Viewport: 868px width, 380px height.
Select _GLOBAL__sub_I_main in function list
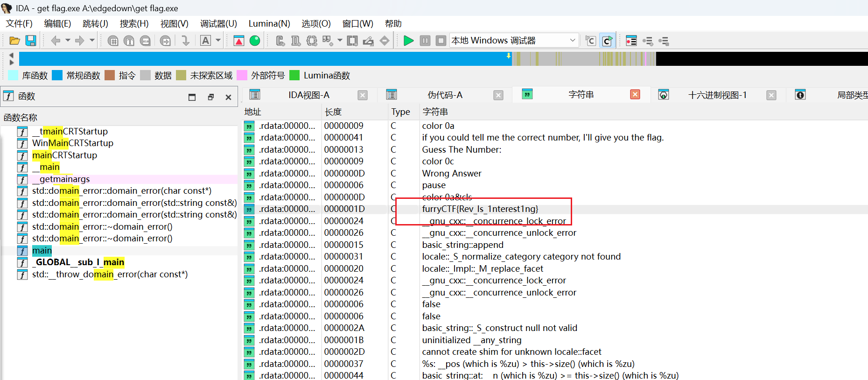(77, 262)
